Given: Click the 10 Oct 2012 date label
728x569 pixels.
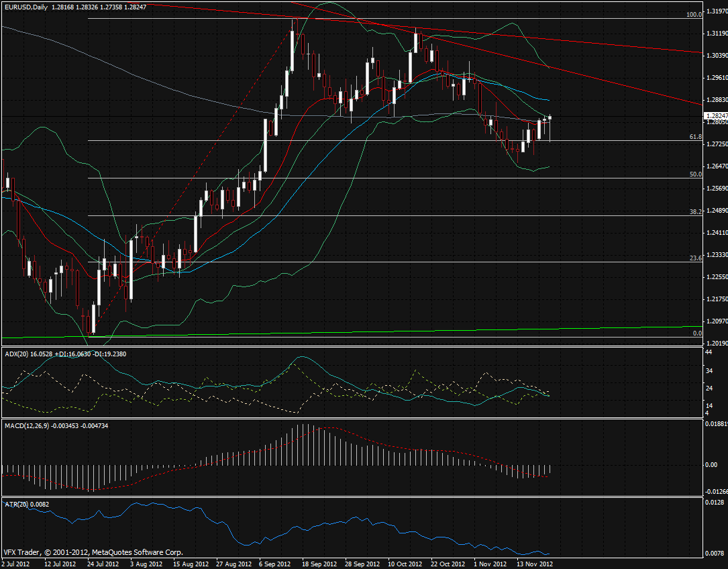Looking at the screenshot, I should [405, 564].
